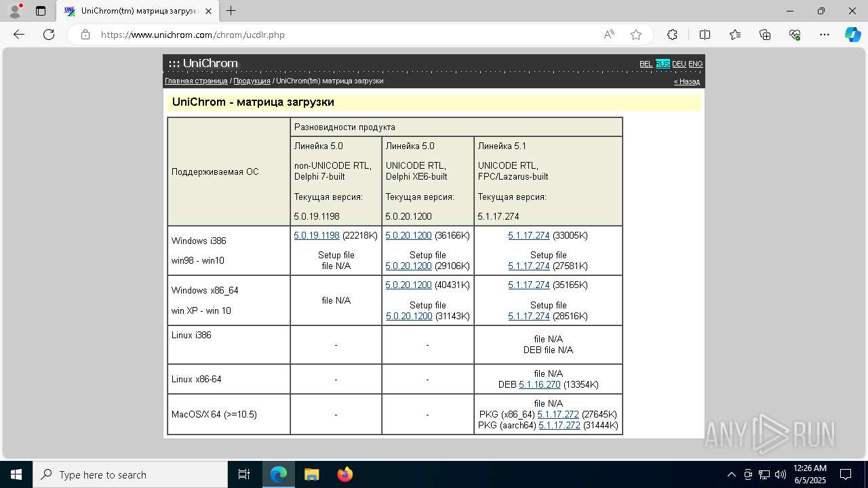868x488 pixels.
Task: Toggle the Split screen icon
Action: [705, 35]
